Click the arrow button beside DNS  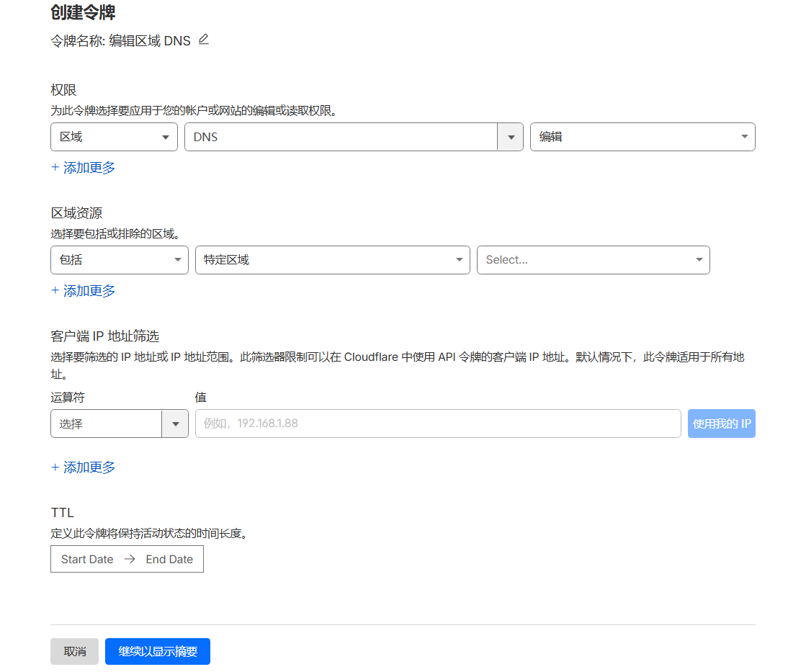[x=511, y=137]
